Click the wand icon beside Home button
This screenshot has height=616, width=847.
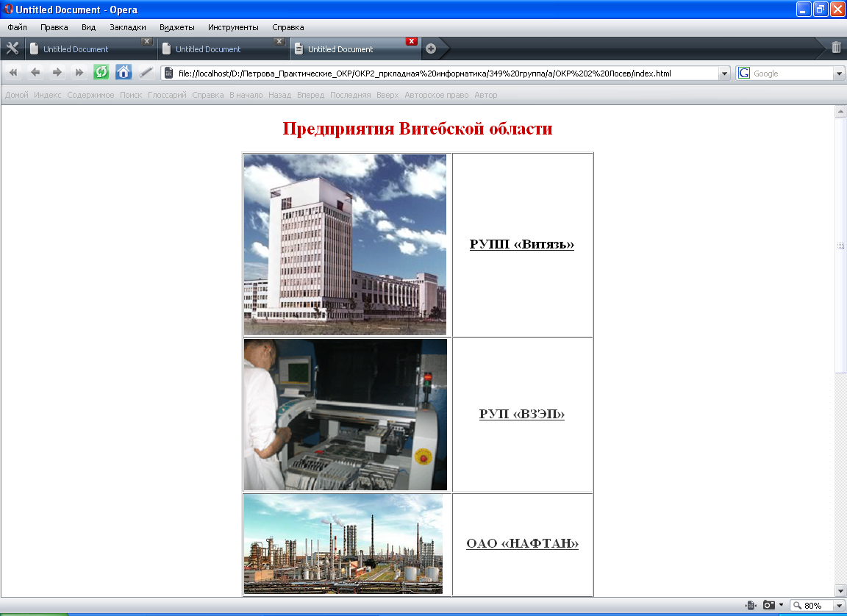tap(146, 72)
